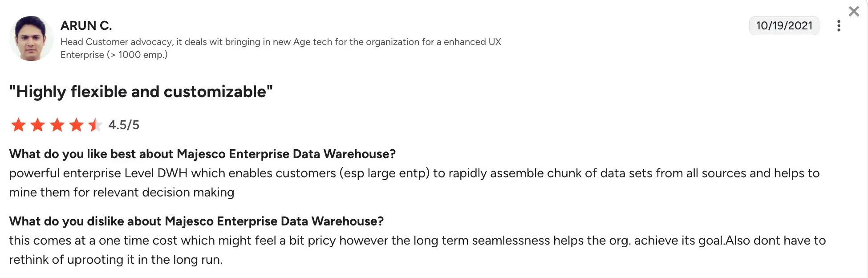The width and height of the screenshot is (868, 278).
Task: Click the 10/19/2021 date badge
Action: [784, 26]
